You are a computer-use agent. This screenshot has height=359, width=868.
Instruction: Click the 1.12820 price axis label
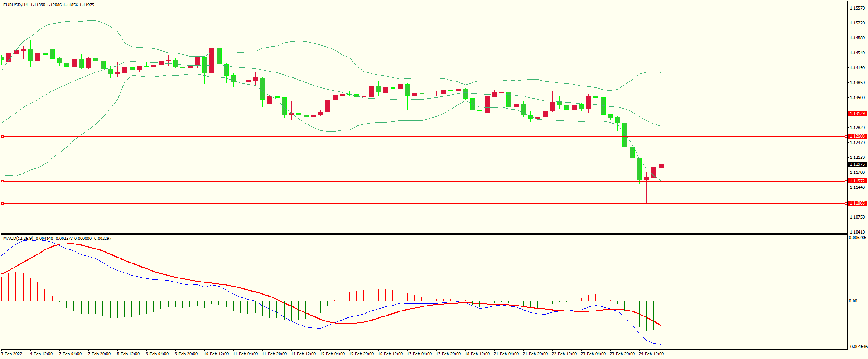(858, 128)
